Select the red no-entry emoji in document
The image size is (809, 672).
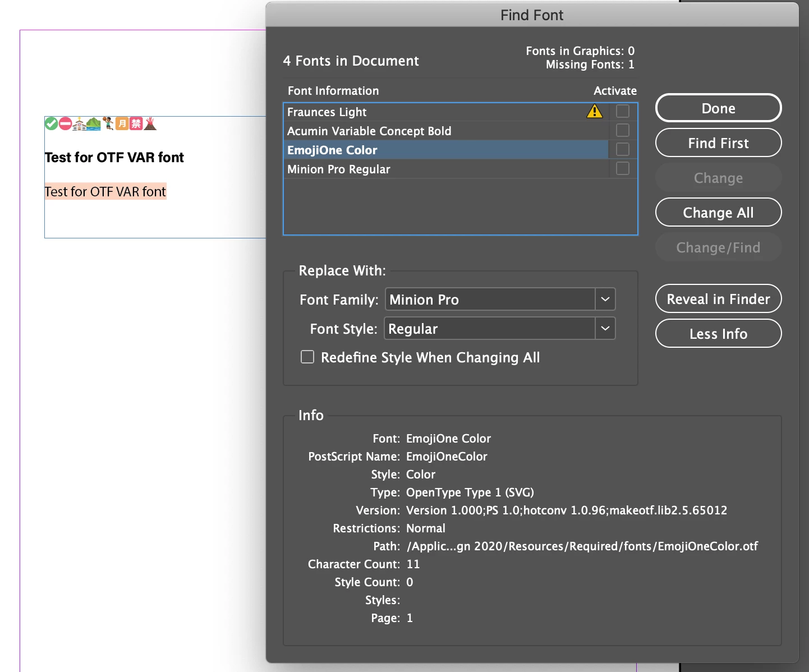click(x=65, y=123)
